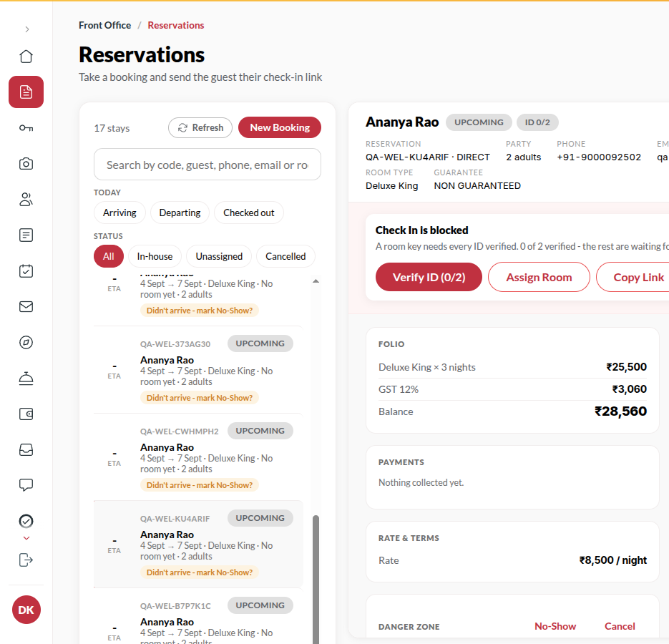The image size is (669, 644).
Task: Filter today's Arriving stays
Action: coord(119,213)
